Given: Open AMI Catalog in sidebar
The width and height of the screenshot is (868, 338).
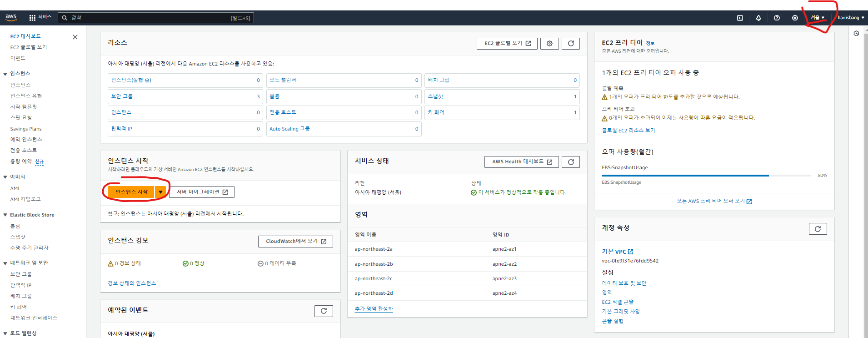Looking at the screenshot, I should pos(25,199).
